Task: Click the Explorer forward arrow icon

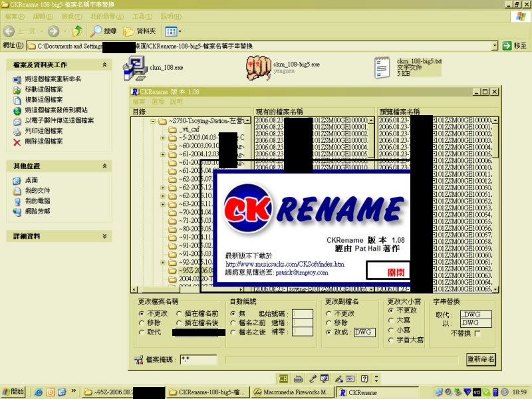Action: pos(53,31)
